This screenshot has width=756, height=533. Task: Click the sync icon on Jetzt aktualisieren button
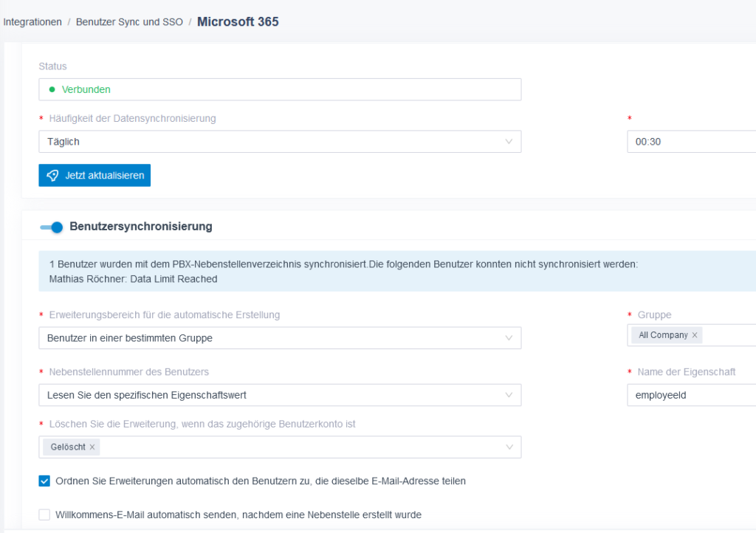(52, 176)
